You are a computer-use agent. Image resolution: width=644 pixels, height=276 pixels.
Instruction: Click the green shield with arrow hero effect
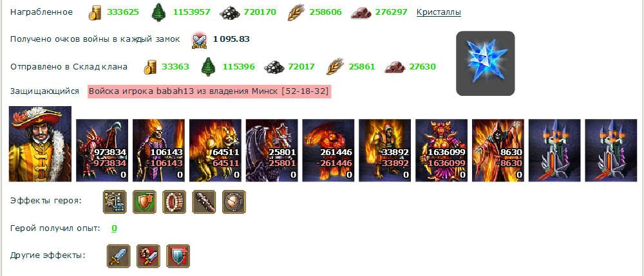pos(144,202)
